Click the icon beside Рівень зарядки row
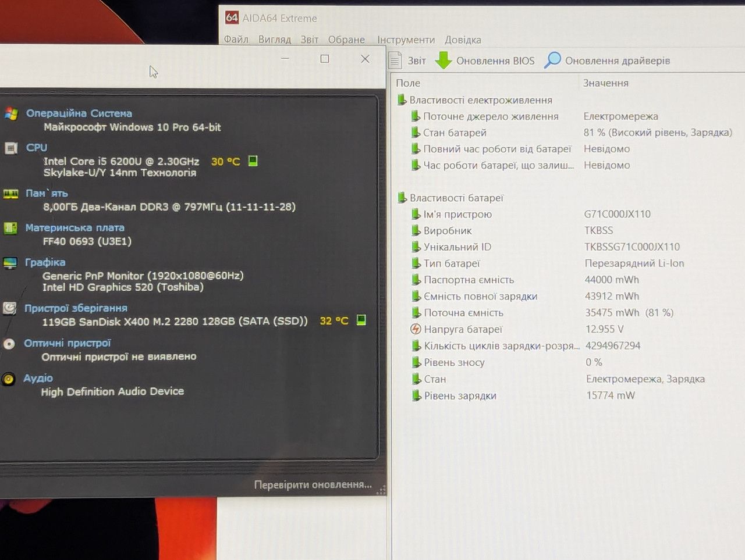 tap(416, 395)
